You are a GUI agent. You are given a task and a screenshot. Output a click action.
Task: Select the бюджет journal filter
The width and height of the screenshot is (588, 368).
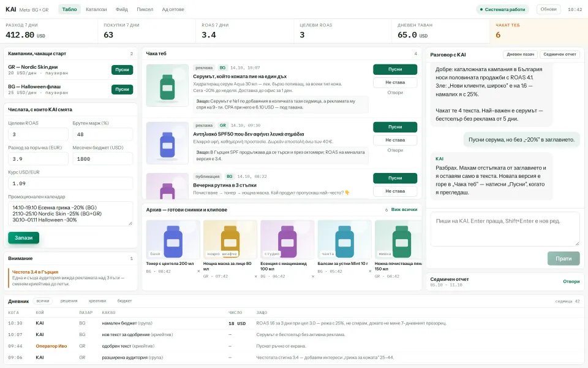point(124,301)
